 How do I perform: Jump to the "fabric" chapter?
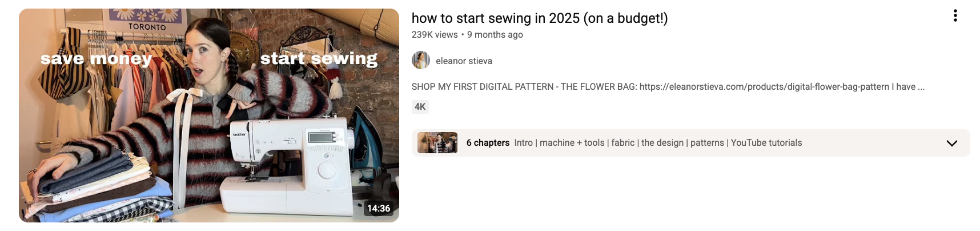(x=622, y=143)
